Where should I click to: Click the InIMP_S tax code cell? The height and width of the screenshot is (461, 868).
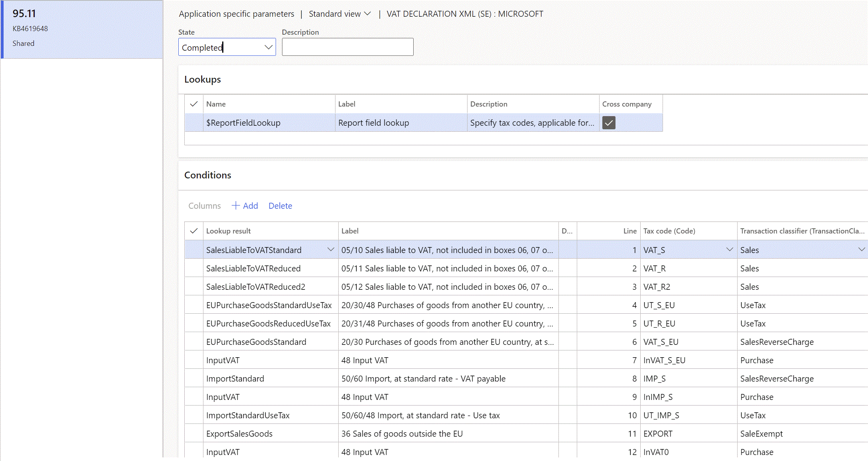pyautogui.click(x=688, y=397)
